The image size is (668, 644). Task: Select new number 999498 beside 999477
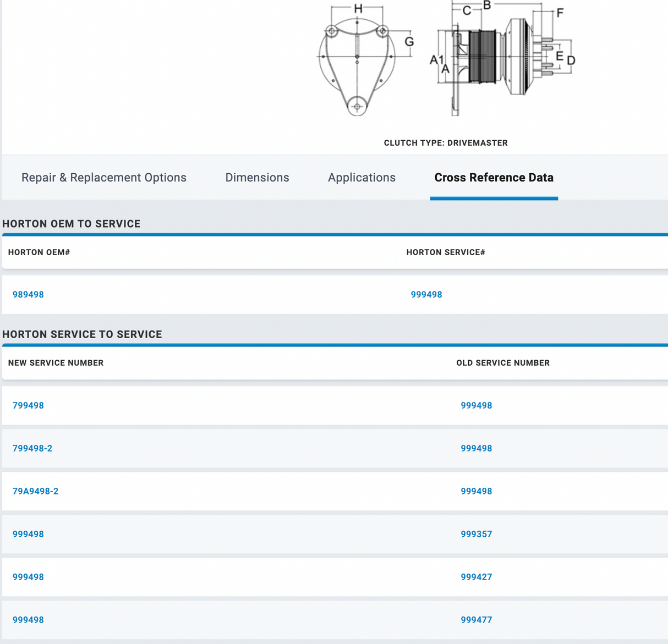pyautogui.click(x=28, y=620)
